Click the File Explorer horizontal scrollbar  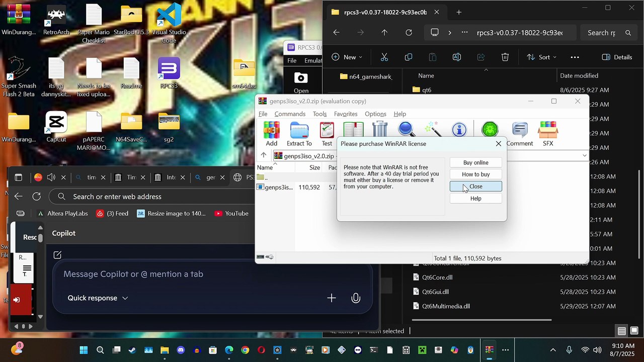(x=481, y=320)
